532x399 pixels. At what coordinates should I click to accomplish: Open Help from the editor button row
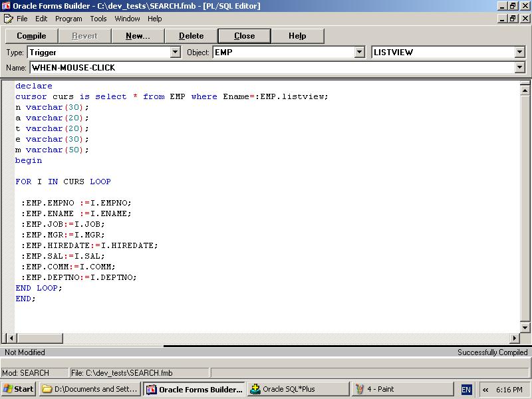tap(297, 36)
